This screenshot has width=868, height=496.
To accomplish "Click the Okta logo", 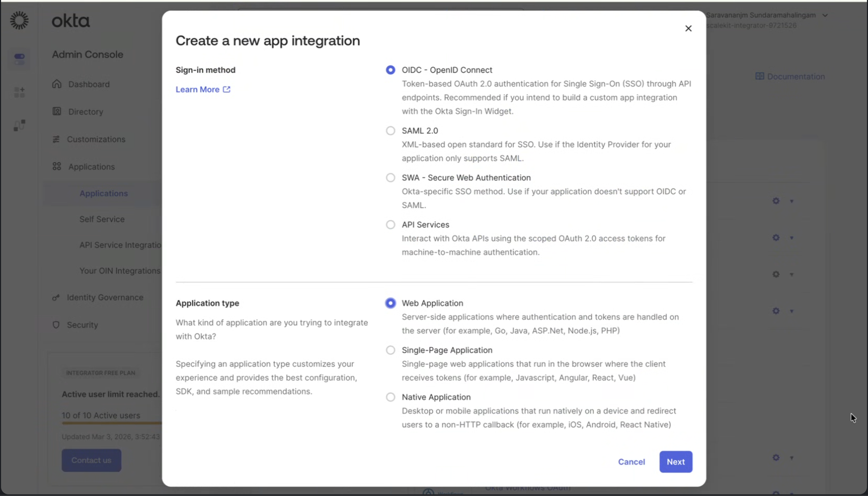I will (71, 20).
